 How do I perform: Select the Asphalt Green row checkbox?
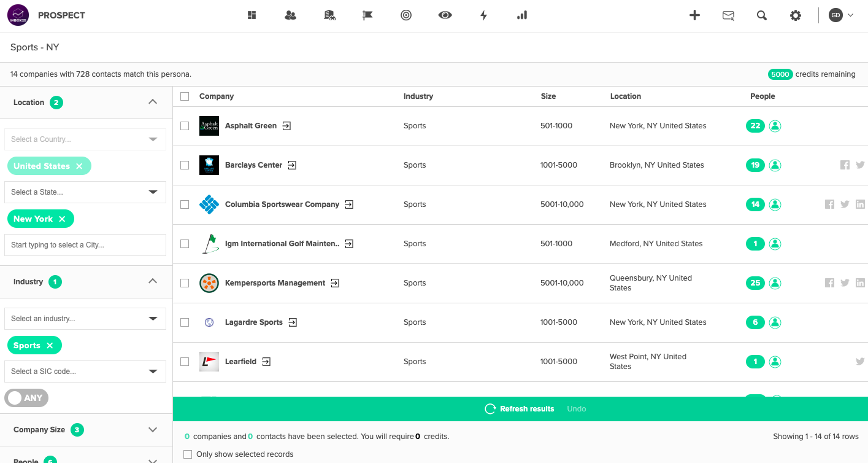click(185, 126)
